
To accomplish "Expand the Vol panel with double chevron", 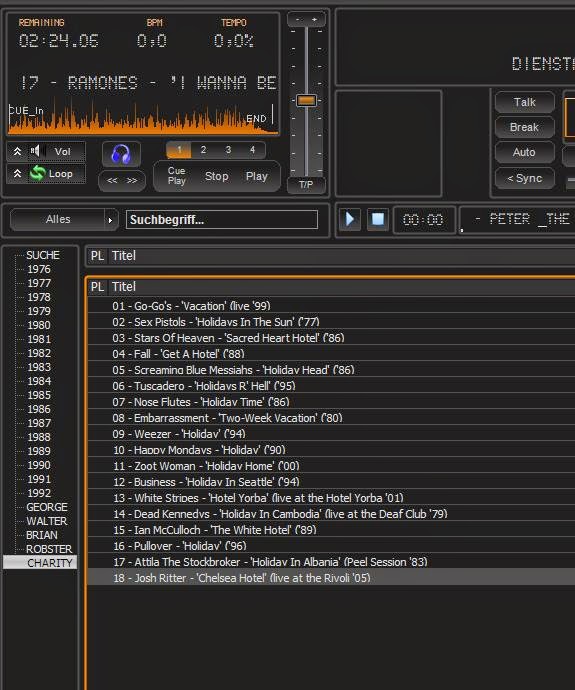I will click(17, 151).
